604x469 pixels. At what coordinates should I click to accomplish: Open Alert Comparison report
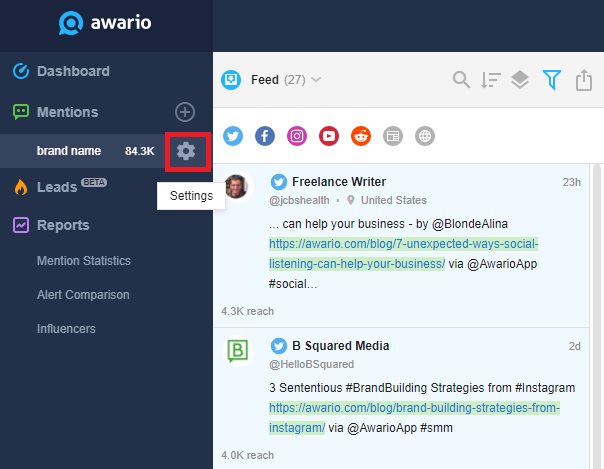coord(83,295)
